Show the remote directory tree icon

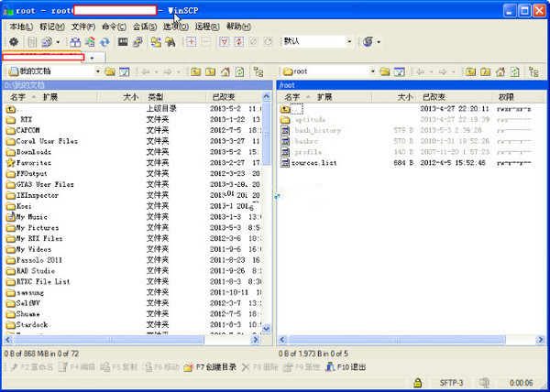(533, 71)
